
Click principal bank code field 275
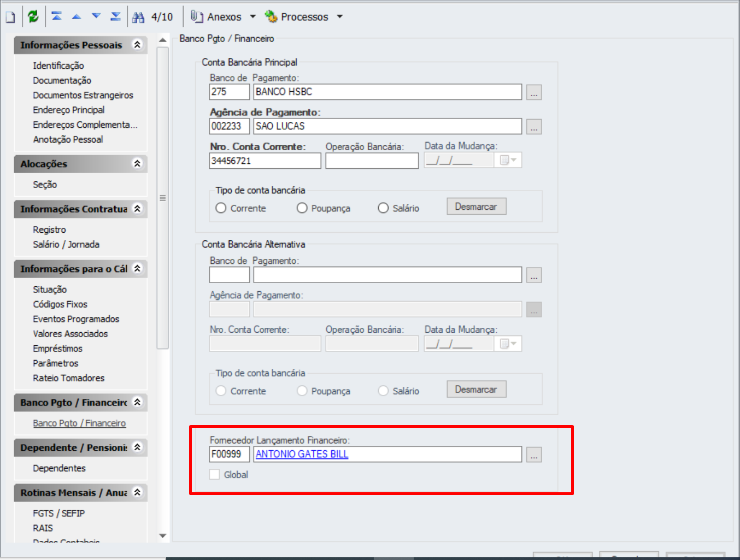[230, 92]
